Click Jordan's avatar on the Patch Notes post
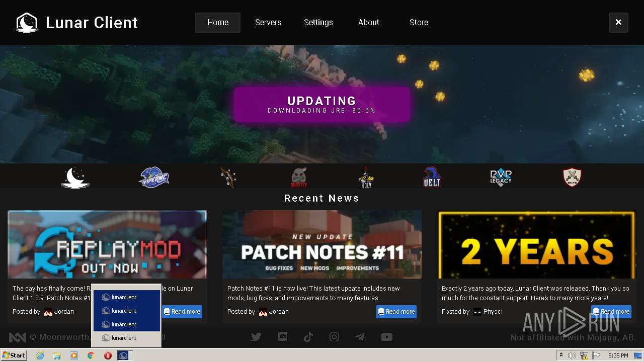 pyautogui.click(x=263, y=312)
